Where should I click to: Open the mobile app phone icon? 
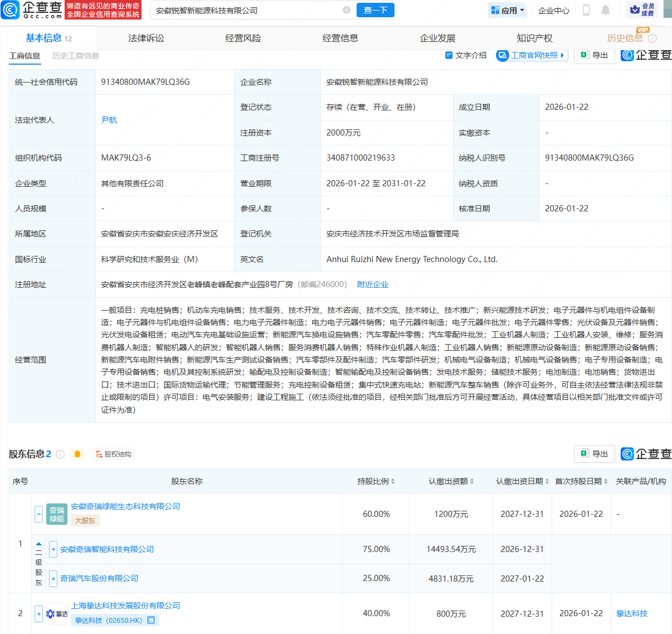(x=586, y=10)
